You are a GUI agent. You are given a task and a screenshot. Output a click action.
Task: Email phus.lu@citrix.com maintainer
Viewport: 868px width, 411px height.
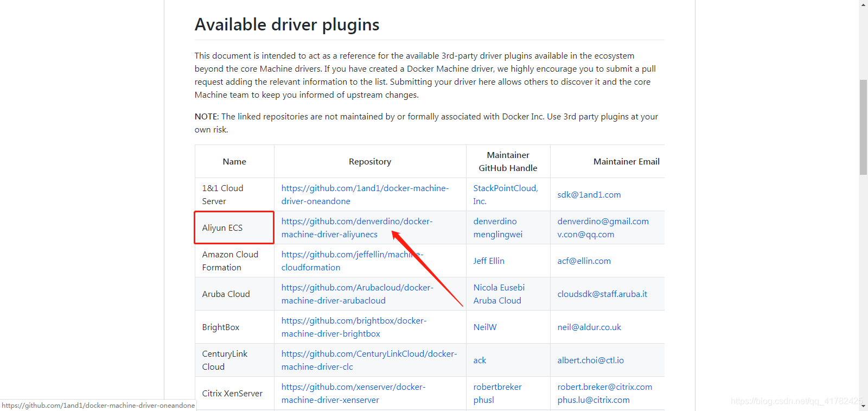click(x=593, y=400)
